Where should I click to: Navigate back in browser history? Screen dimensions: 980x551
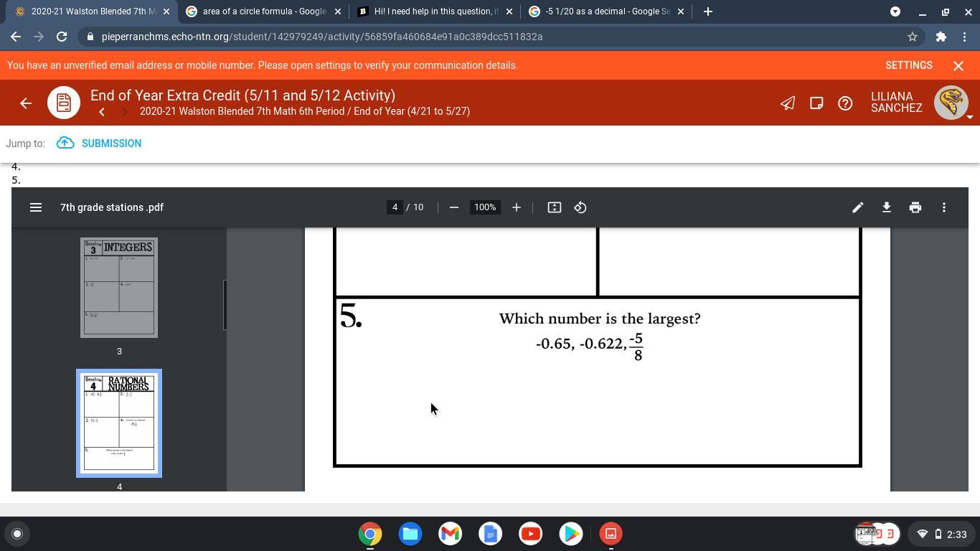[16, 37]
